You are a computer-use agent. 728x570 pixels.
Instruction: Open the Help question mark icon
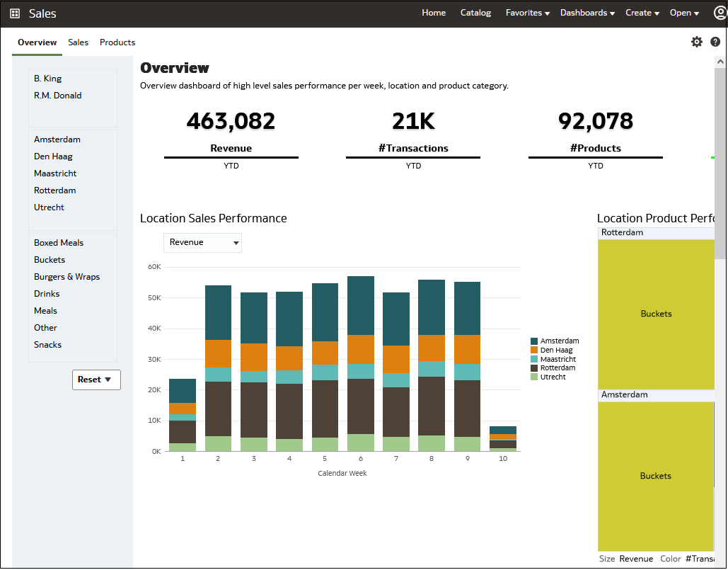715,42
